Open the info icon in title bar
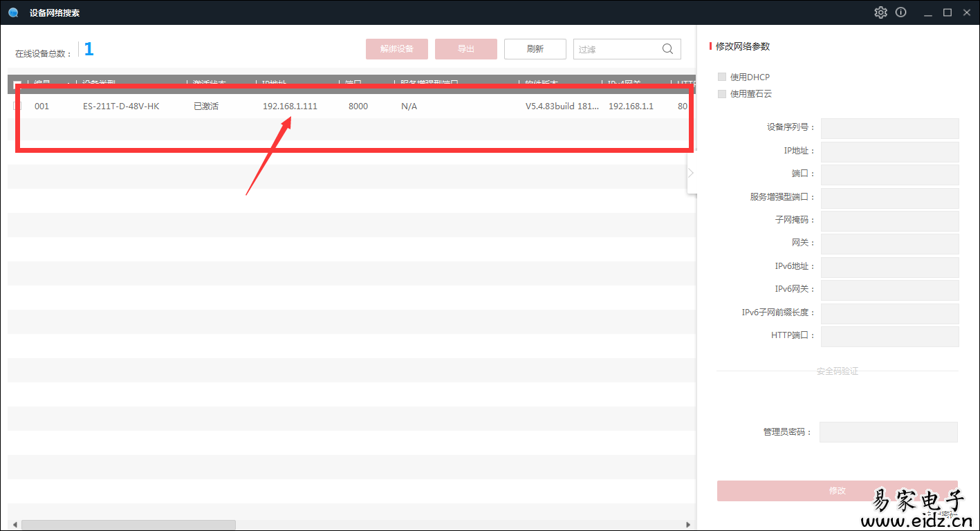 900,12
